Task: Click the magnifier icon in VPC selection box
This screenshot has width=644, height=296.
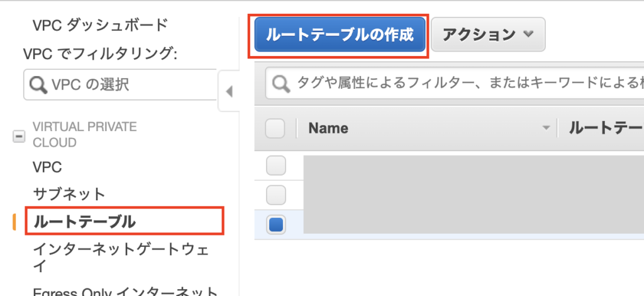Action: coord(38,84)
